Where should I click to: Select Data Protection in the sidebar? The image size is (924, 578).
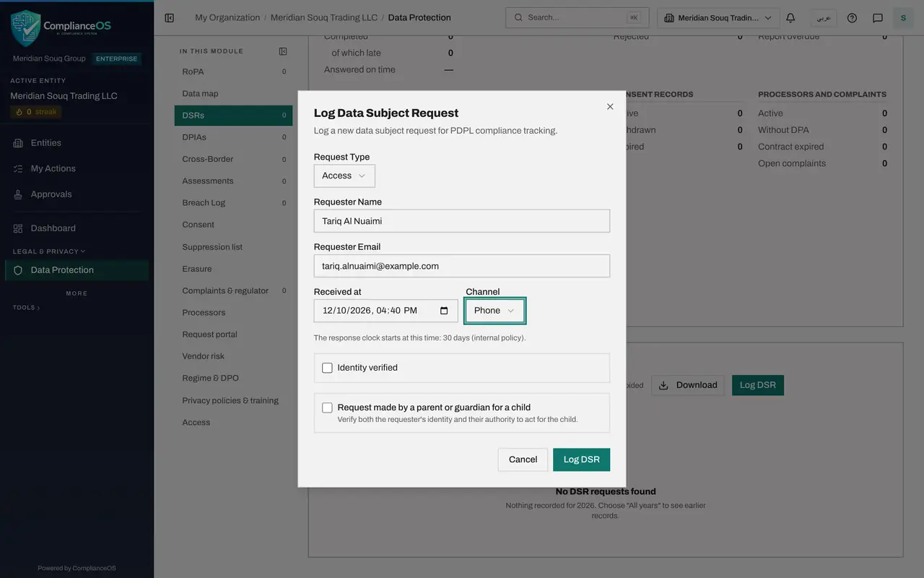pos(77,270)
